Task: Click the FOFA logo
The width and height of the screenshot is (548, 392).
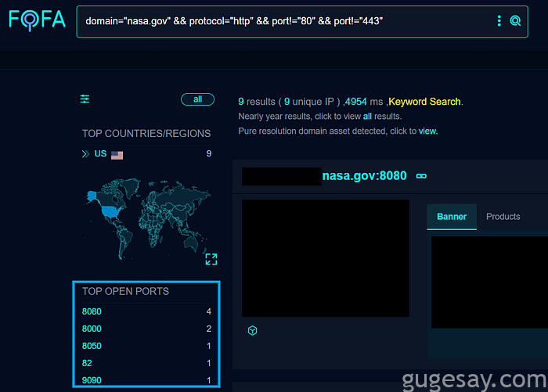Action: pos(37,20)
